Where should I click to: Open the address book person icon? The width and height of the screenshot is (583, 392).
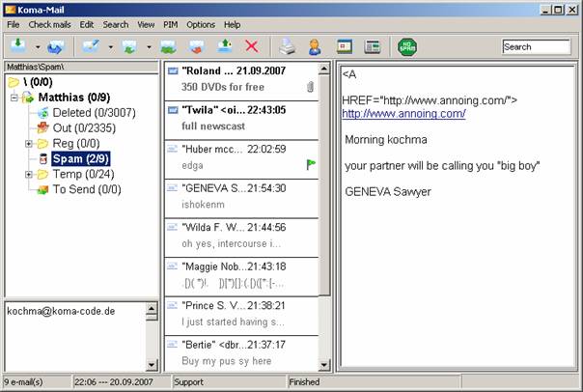tap(315, 47)
